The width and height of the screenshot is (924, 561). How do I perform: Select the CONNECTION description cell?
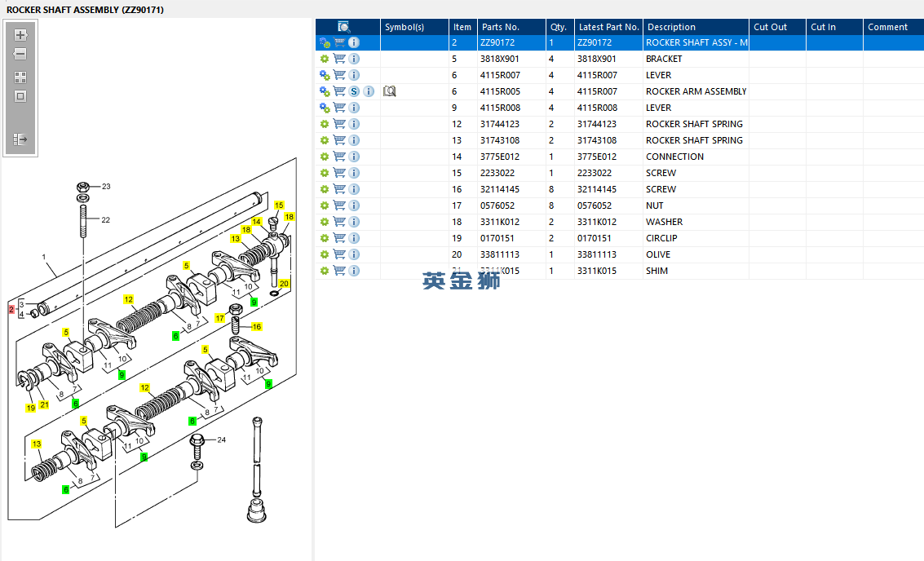pos(696,157)
